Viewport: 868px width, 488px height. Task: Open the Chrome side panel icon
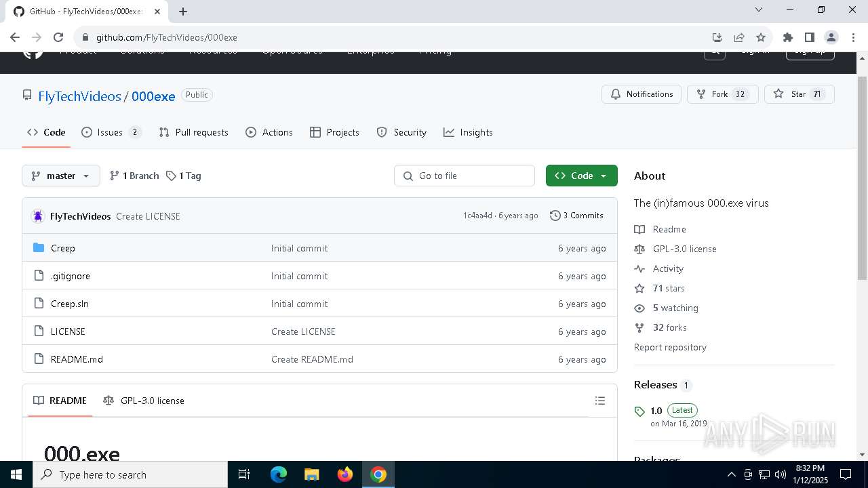coord(809,37)
